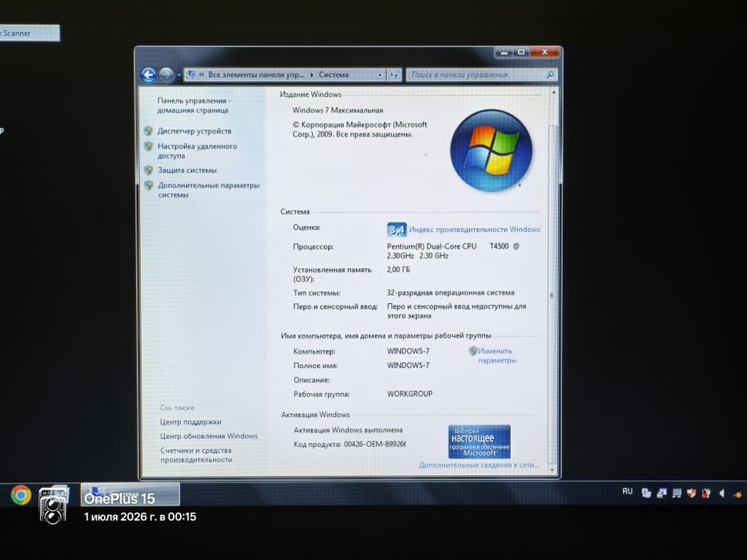
Task: Click the refresh button in address bar
Action: coord(394,74)
